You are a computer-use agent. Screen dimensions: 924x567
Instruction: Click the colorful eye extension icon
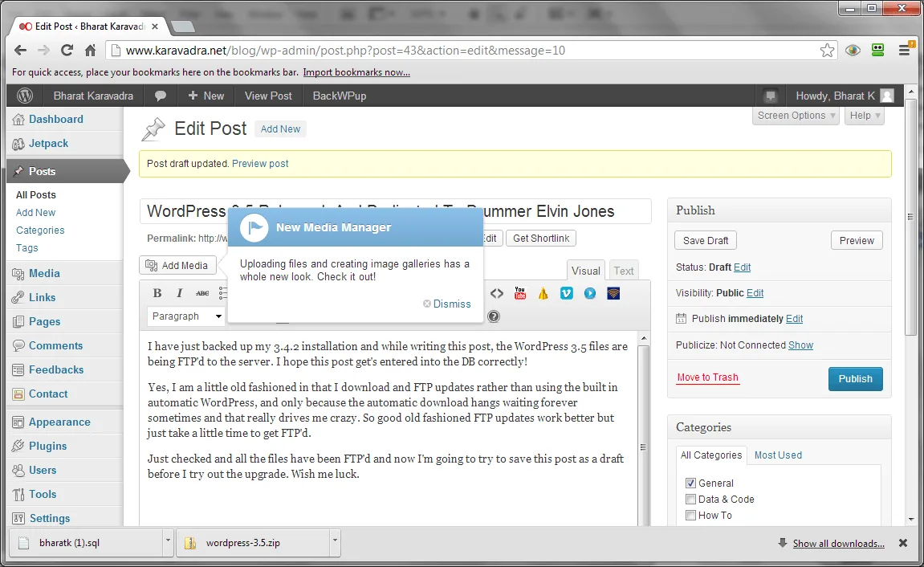(x=853, y=51)
